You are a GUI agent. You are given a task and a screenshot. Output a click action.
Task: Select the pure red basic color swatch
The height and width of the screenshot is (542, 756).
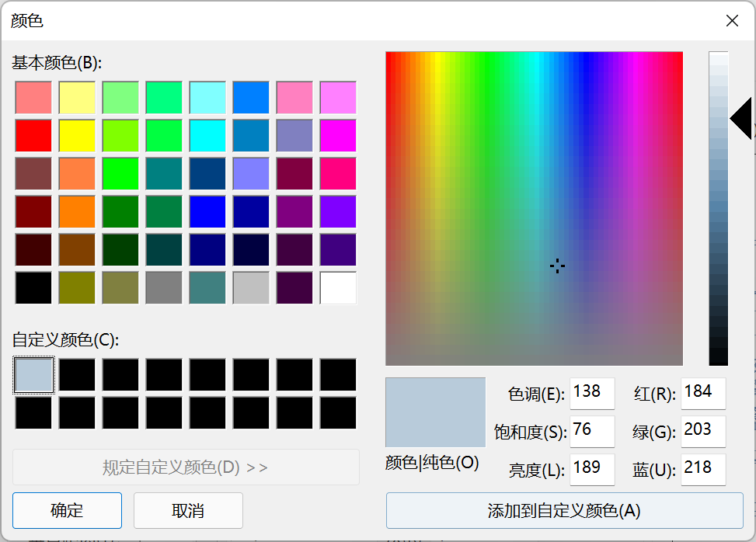33,136
